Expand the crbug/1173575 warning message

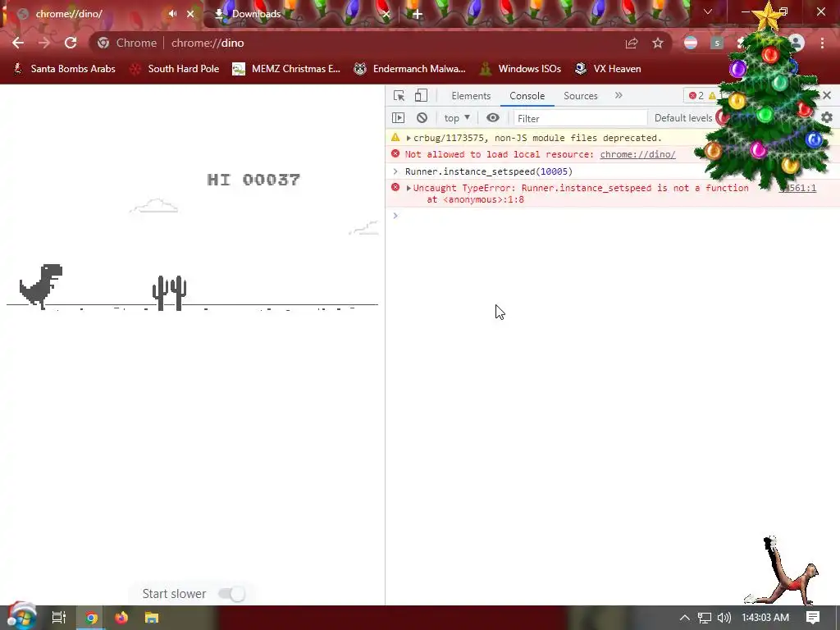click(409, 138)
